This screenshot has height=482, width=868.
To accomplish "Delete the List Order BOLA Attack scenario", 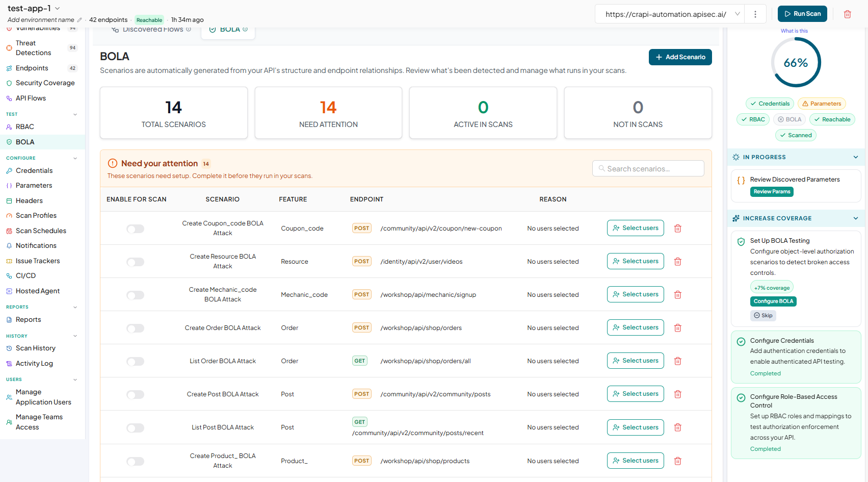I will [678, 361].
